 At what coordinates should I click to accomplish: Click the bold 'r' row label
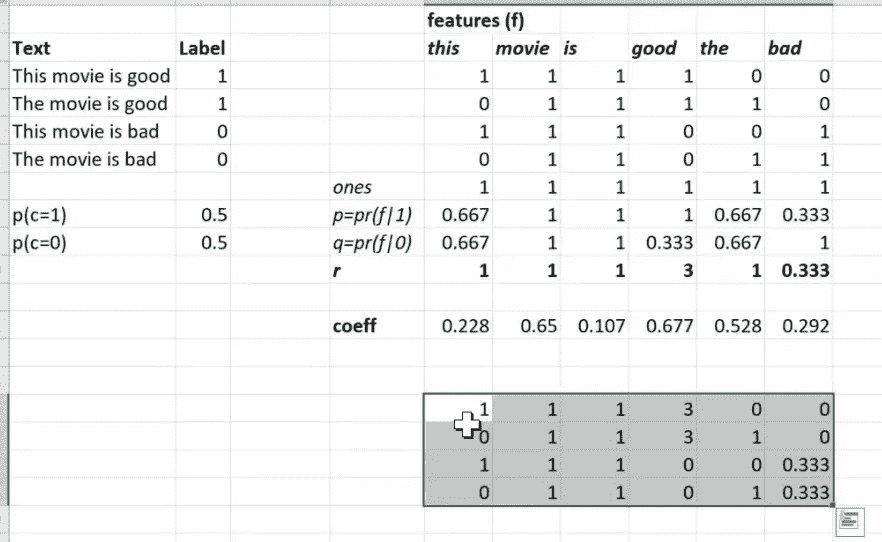click(336, 271)
